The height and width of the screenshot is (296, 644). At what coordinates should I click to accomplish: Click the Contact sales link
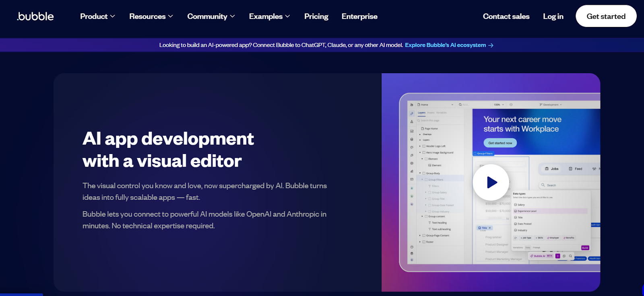tap(506, 16)
